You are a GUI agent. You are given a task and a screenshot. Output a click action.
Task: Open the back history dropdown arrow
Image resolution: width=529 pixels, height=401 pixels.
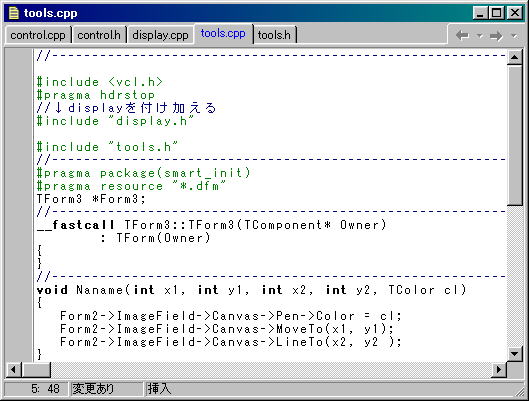479,35
